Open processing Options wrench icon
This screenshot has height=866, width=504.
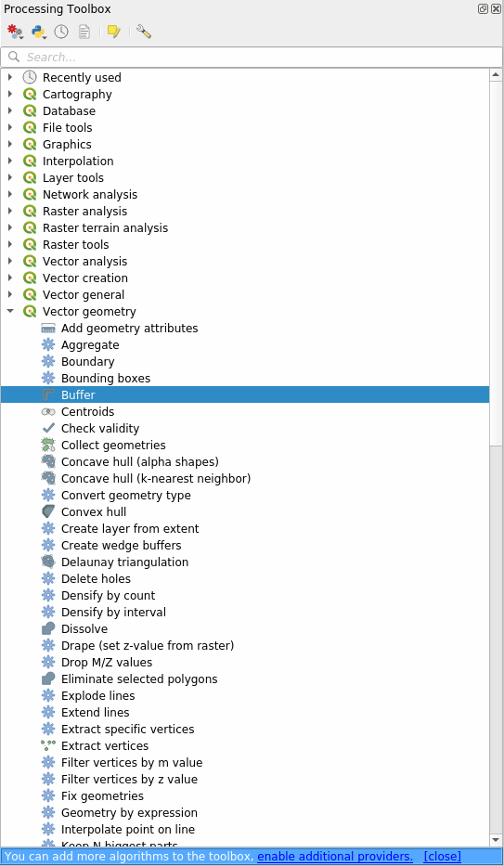point(144,32)
